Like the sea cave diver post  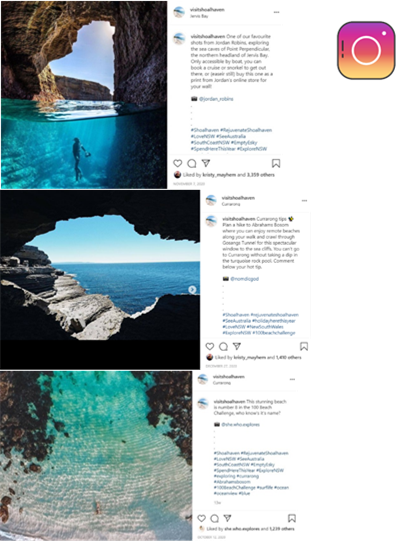coord(178,164)
